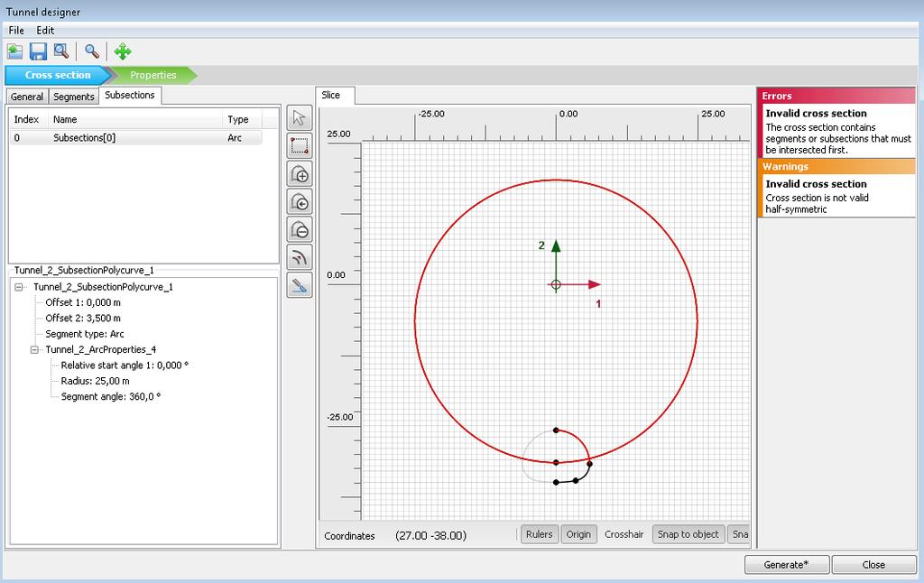Select the Segment angle: 360,0° property

[x=111, y=397]
